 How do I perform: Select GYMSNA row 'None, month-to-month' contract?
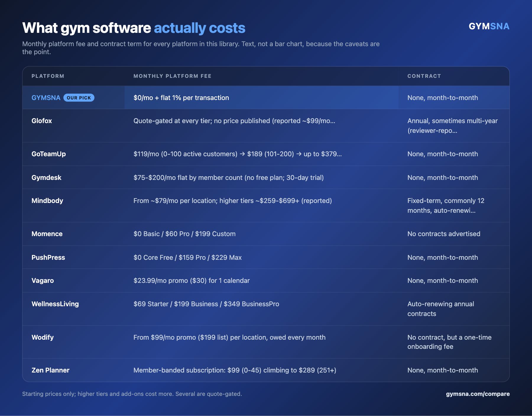tap(442, 98)
